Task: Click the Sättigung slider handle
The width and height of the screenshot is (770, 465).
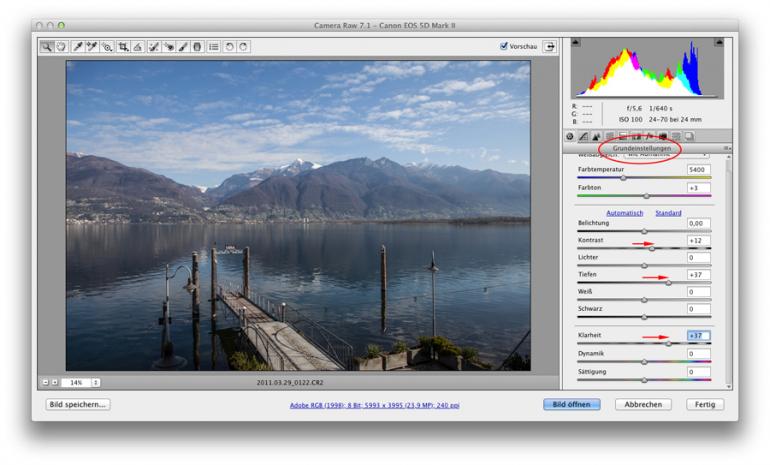Action: click(x=644, y=380)
